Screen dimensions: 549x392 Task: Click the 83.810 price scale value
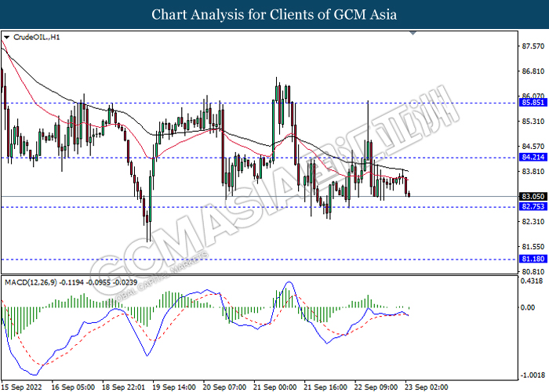tap(533, 172)
